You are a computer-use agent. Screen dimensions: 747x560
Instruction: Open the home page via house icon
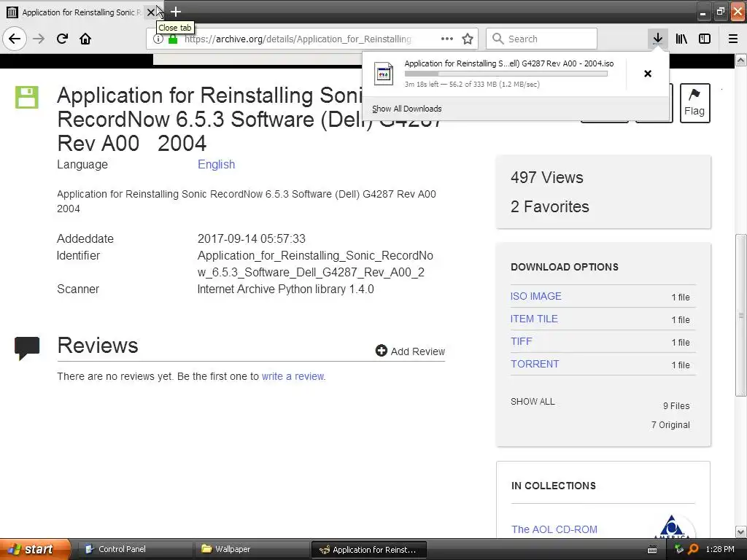(x=85, y=39)
